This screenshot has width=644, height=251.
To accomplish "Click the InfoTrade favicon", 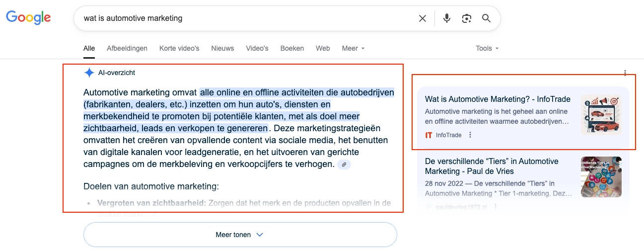I will [429, 135].
